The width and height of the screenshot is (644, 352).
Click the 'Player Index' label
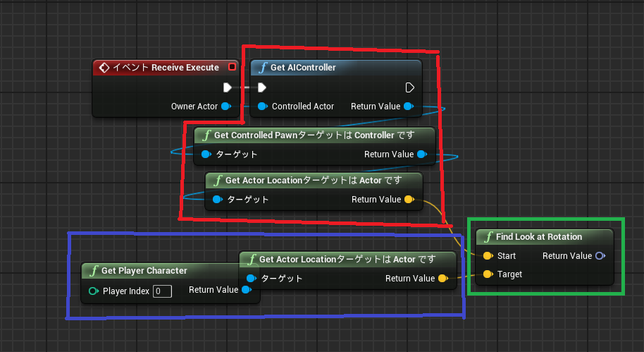point(125,291)
